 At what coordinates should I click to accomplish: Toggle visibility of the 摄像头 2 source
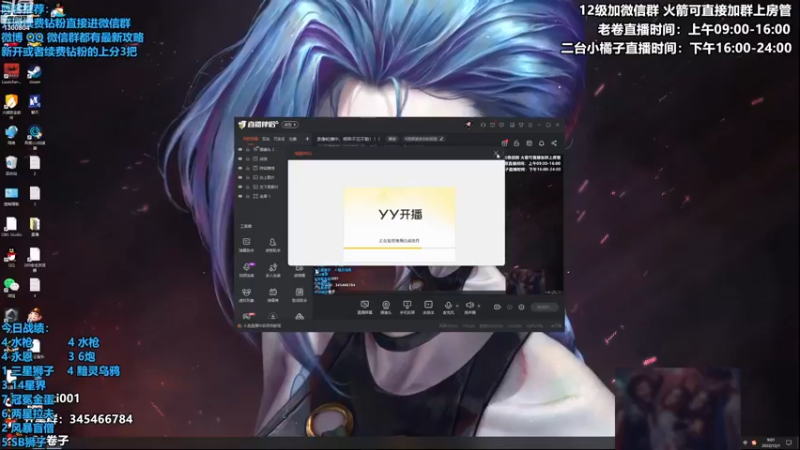tap(240, 149)
